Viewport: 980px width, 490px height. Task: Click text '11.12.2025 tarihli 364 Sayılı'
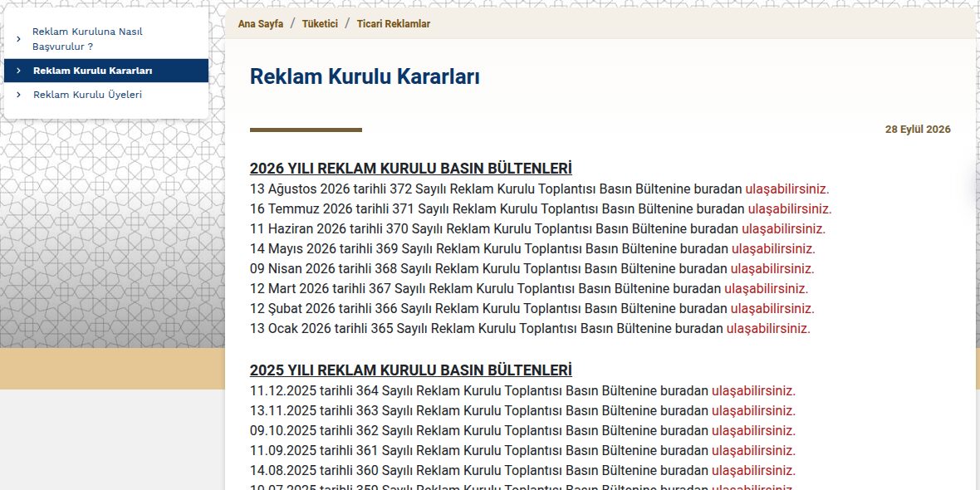click(x=331, y=391)
